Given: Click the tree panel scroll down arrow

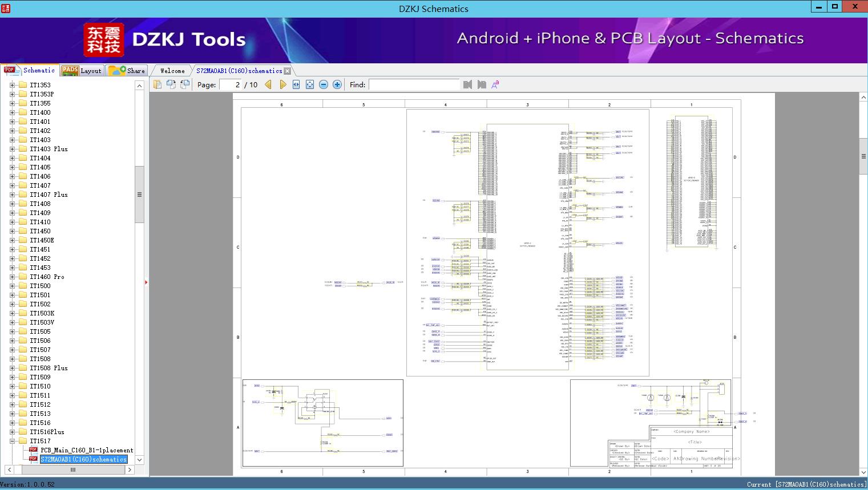Looking at the screenshot, I should click(x=139, y=460).
